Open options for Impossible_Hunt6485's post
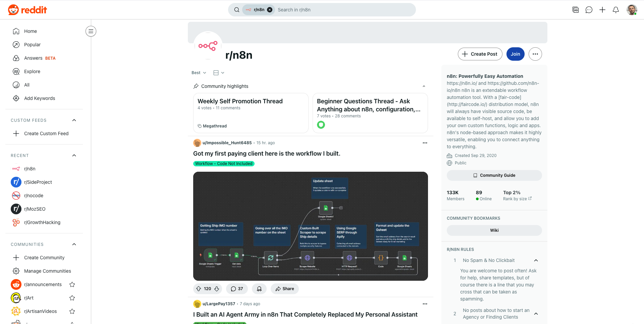Screen dimensions: 644x324 point(425,143)
